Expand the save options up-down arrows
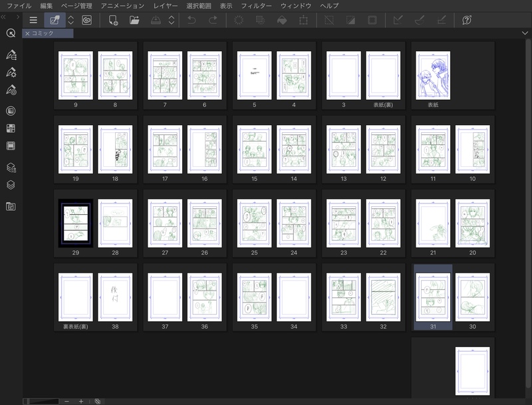Image resolution: width=532 pixels, height=405 pixels. (172, 21)
